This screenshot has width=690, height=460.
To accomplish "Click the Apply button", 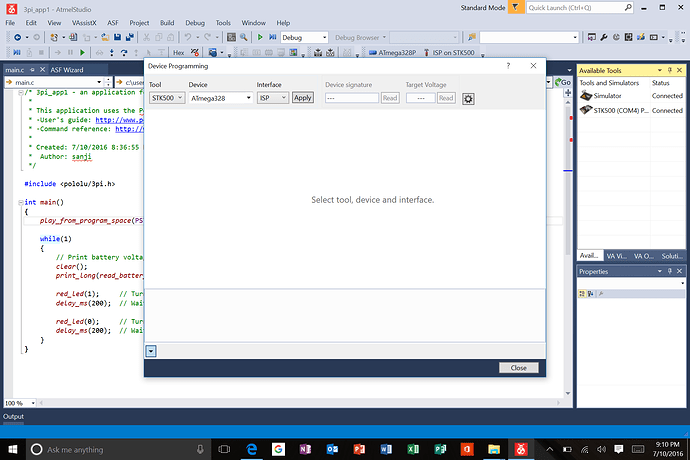I will 303,98.
